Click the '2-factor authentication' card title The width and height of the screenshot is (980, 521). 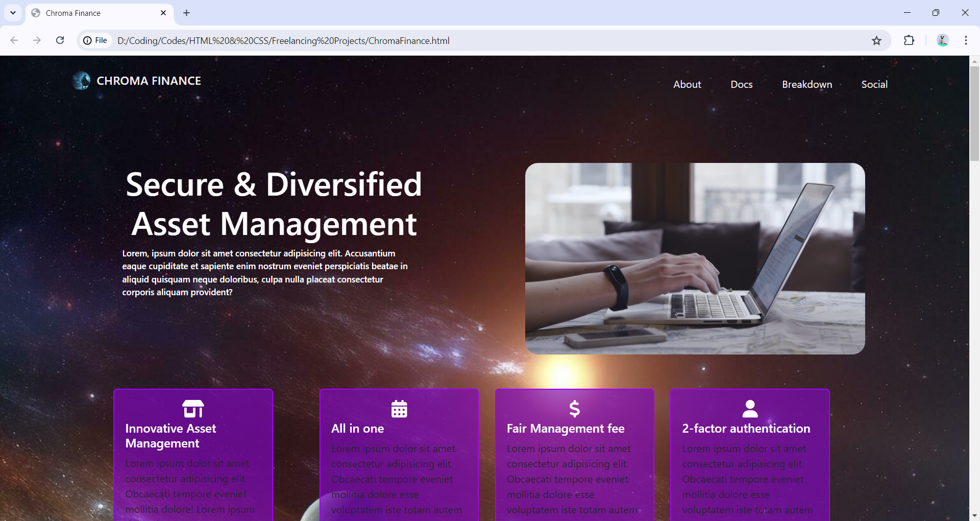(x=746, y=429)
